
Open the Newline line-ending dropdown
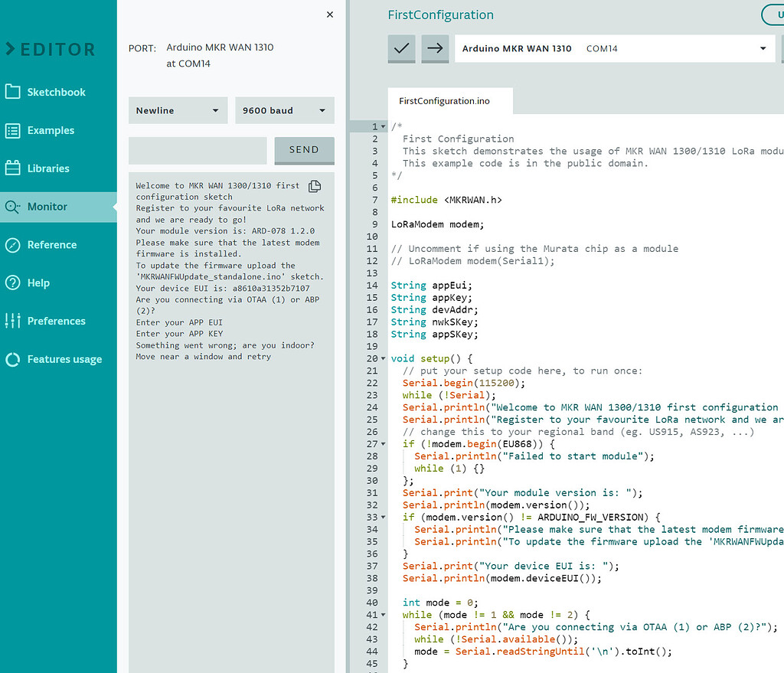tap(178, 110)
